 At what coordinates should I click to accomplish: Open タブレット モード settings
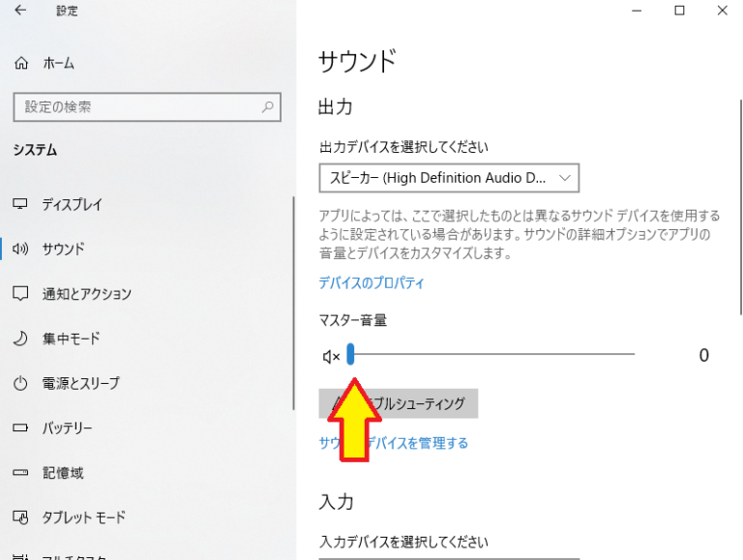(83, 517)
